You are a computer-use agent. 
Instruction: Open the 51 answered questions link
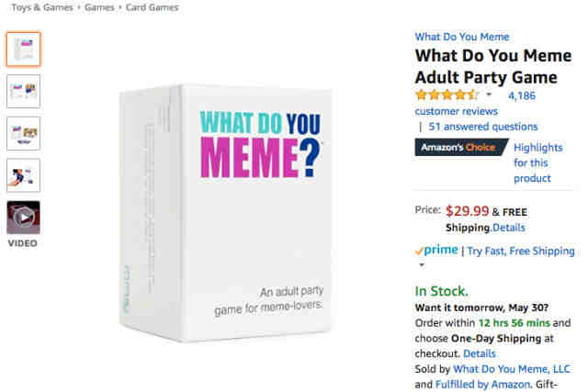point(483,127)
